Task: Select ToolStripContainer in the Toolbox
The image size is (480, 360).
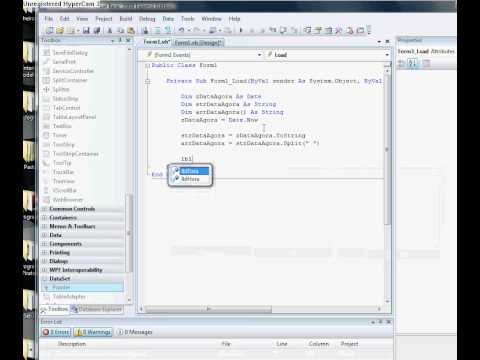Action: tap(76, 154)
